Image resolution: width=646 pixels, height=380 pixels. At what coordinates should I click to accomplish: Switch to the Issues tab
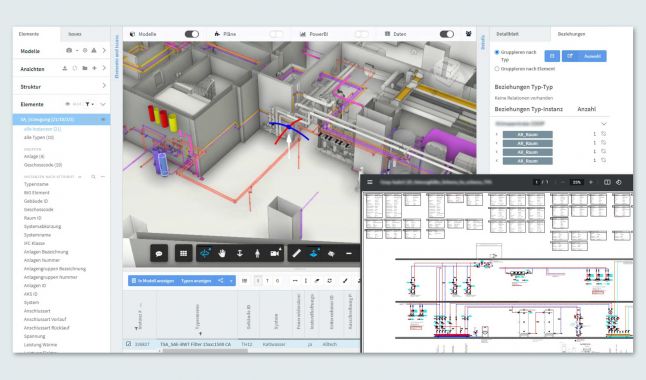click(x=75, y=34)
